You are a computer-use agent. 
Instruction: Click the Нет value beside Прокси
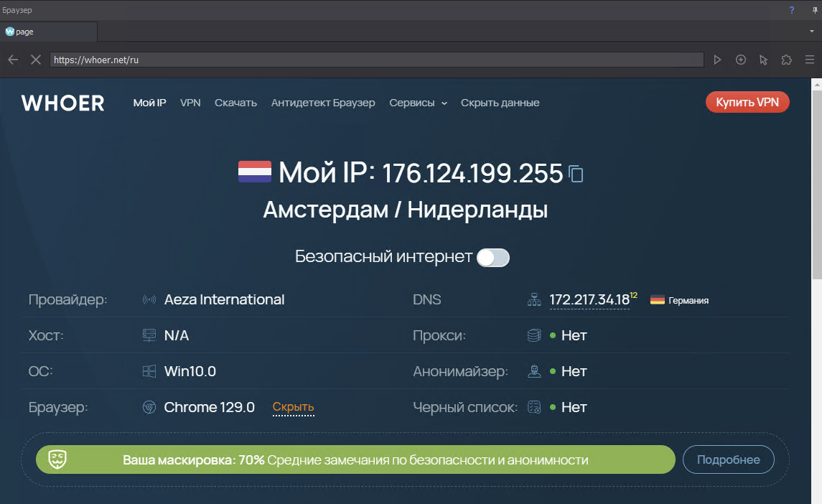point(574,336)
